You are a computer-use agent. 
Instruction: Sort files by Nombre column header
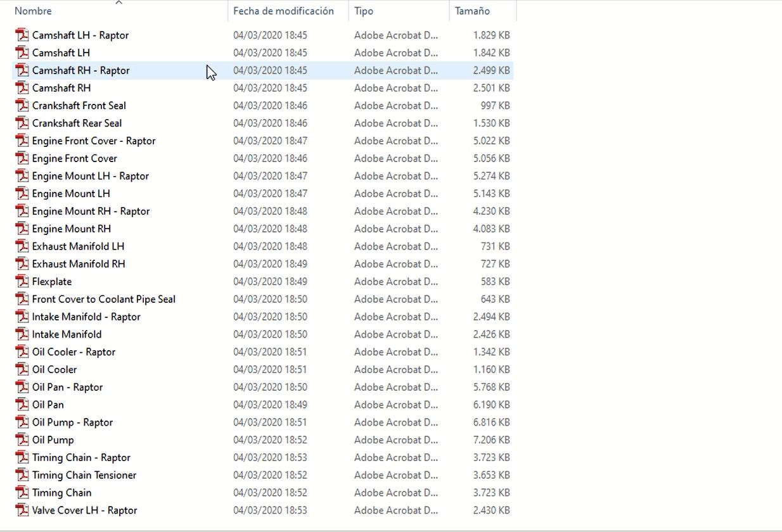click(33, 11)
